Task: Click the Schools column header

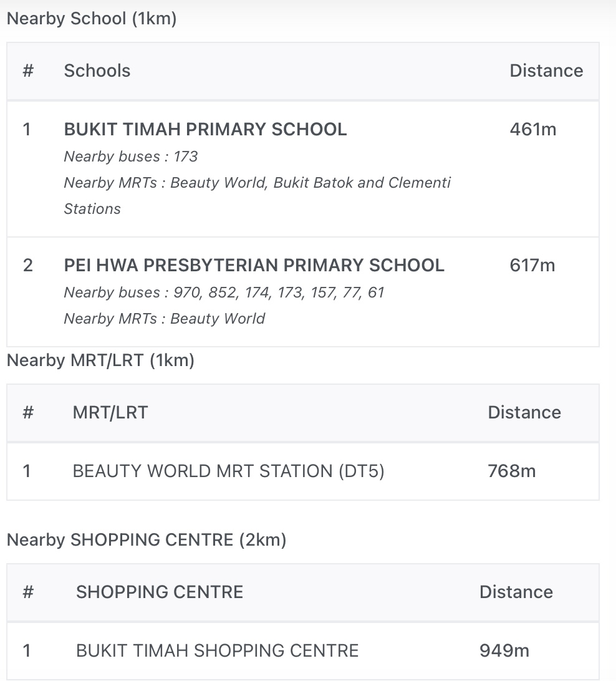Action: (97, 70)
